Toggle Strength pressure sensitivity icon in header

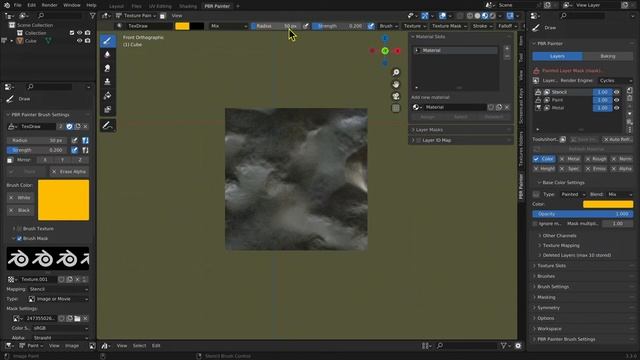371,26
